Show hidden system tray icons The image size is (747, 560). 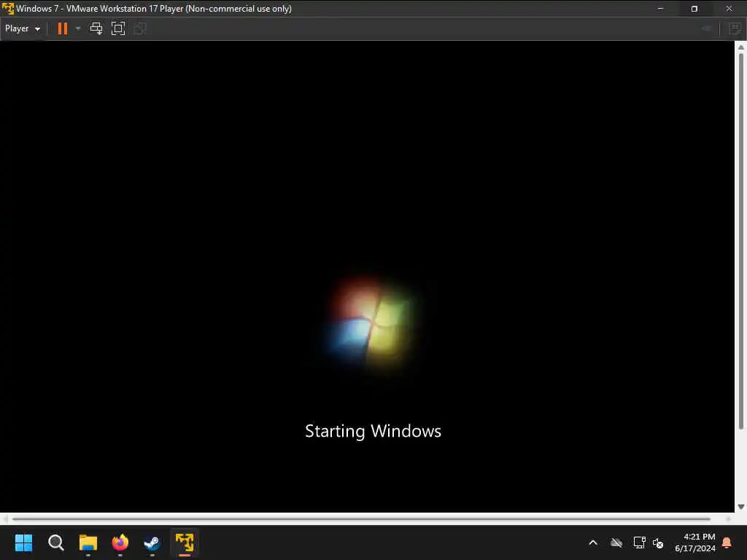coord(593,542)
